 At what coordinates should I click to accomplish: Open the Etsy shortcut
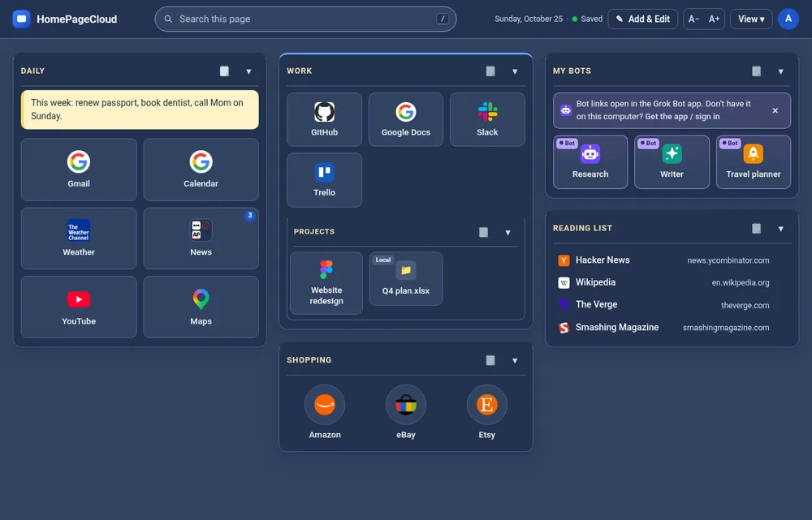486,412
